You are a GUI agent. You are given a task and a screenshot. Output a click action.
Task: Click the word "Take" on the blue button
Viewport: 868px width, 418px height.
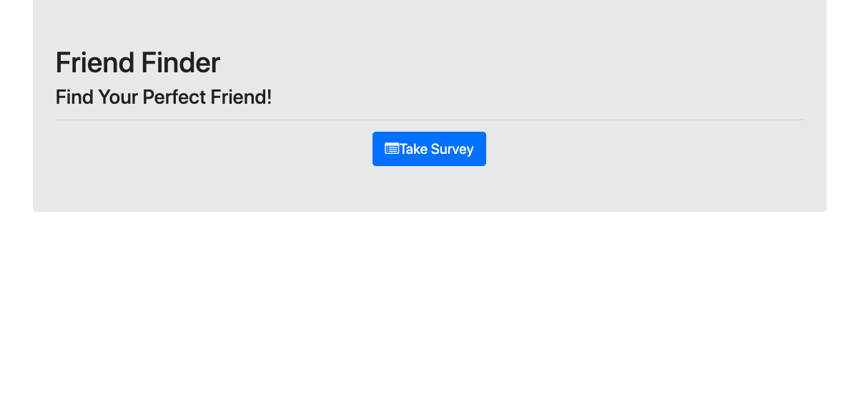(x=413, y=149)
